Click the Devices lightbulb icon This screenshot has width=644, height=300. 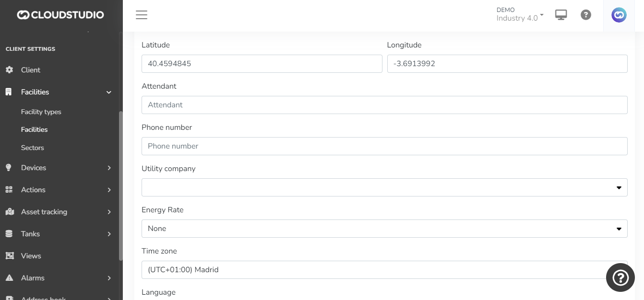(x=9, y=168)
